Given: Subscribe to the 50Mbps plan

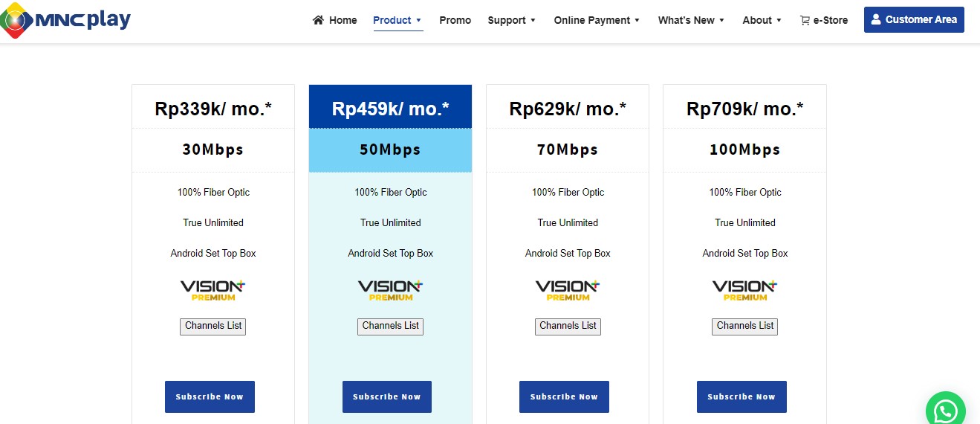Looking at the screenshot, I should click(x=386, y=396).
